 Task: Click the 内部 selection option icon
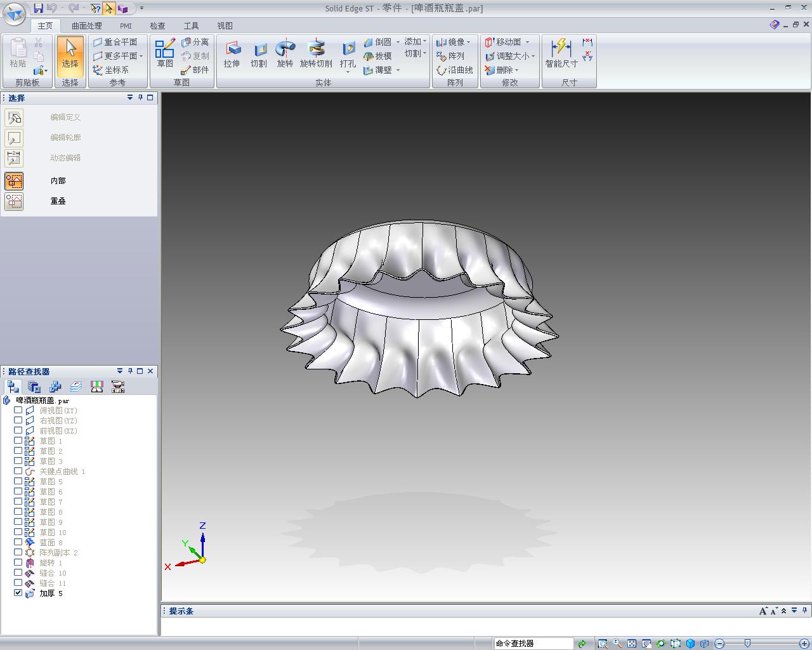[x=14, y=181]
